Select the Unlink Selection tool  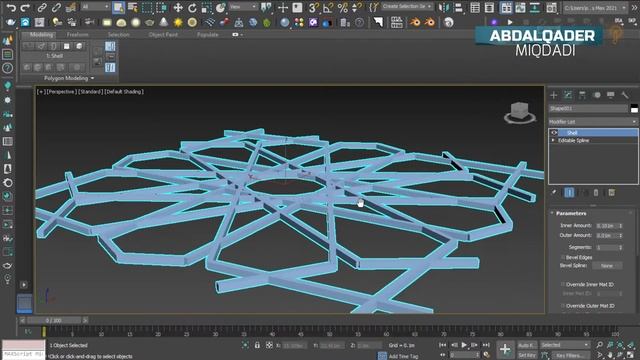56,7
